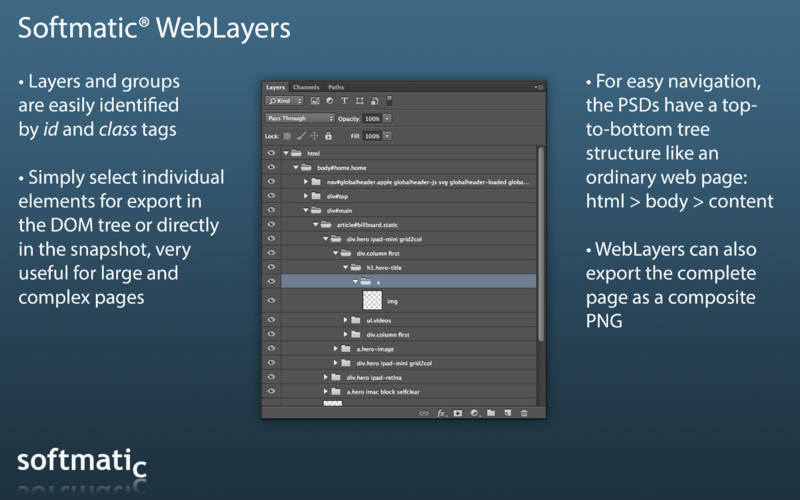
Task: Expand div.hero ipad-retina group
Action: [x=326, y=378]
